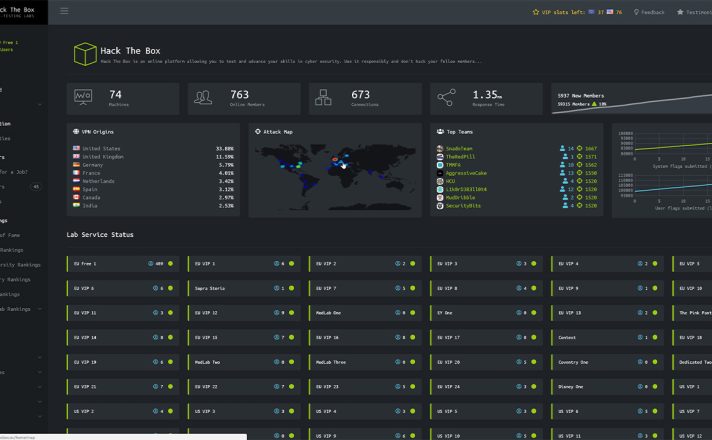Expand the Lab Rankings sidebar chevron

pos(40,309)
